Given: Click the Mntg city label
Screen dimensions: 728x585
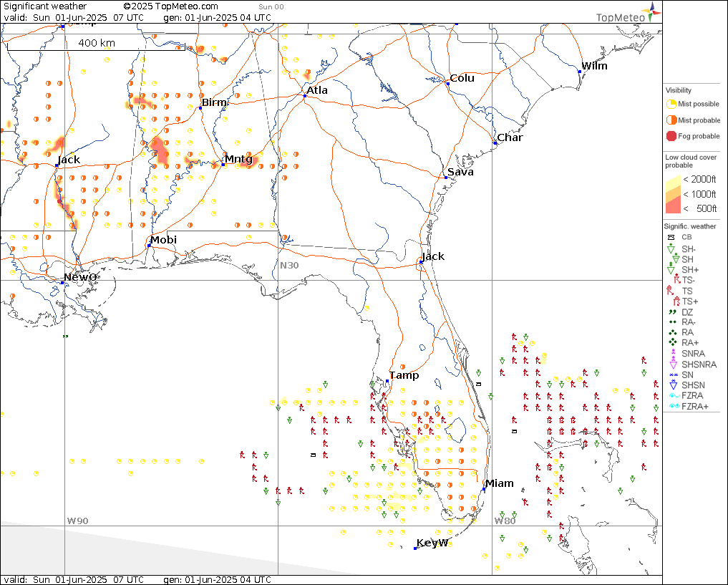Looking at the screenshot, I should tap(238, 159).
